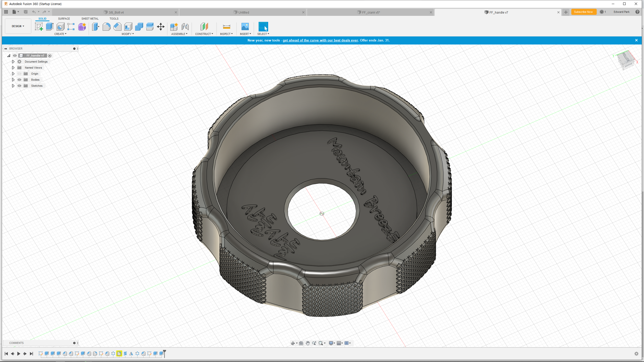
Task: Click the Measure tool icon
Action: coord(226,26)
